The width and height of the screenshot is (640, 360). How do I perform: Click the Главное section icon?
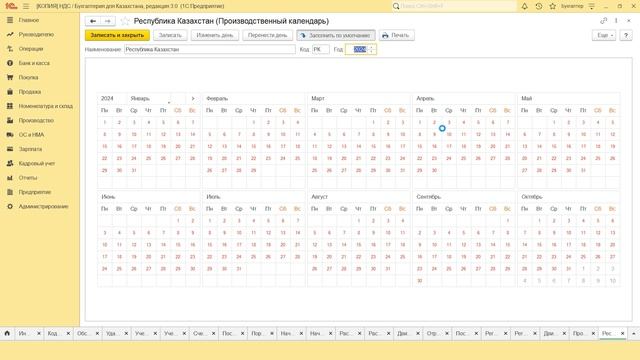pyautogui.click(x=10, y=20)
